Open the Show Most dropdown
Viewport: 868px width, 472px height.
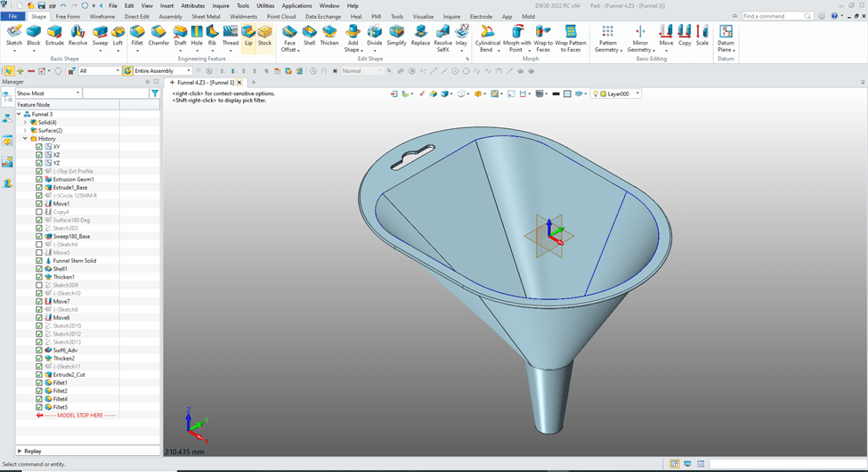48,94
